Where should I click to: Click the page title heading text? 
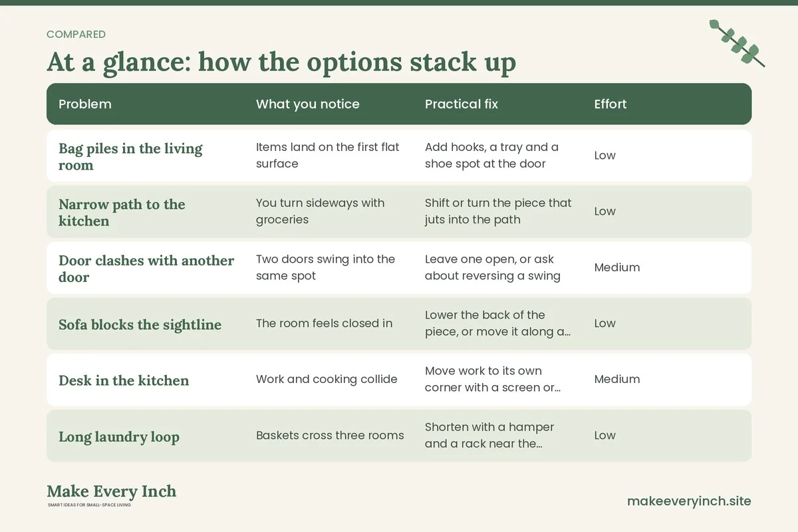[281, 62]
